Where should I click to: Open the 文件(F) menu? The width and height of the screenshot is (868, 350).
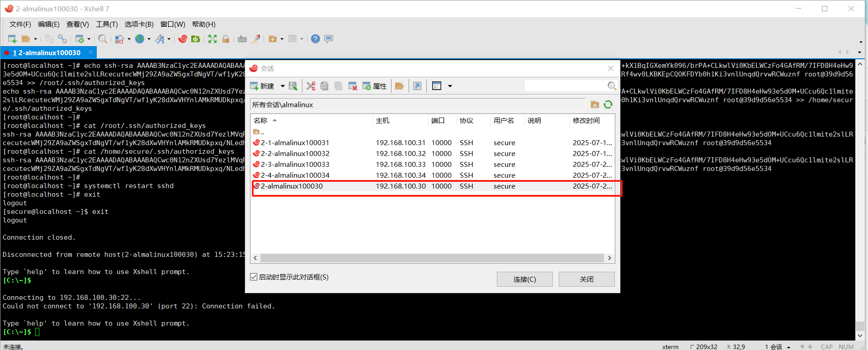click(x=20, y=24)
